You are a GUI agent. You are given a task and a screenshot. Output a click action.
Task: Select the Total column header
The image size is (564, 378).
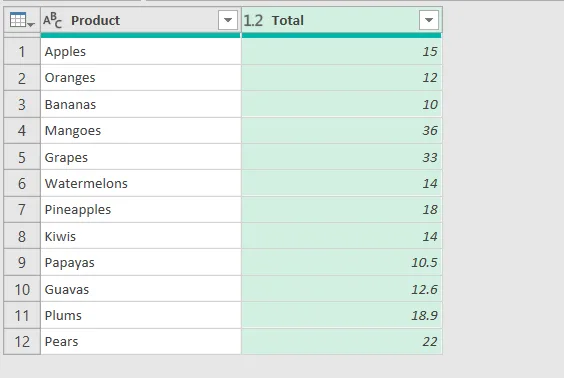342,20
